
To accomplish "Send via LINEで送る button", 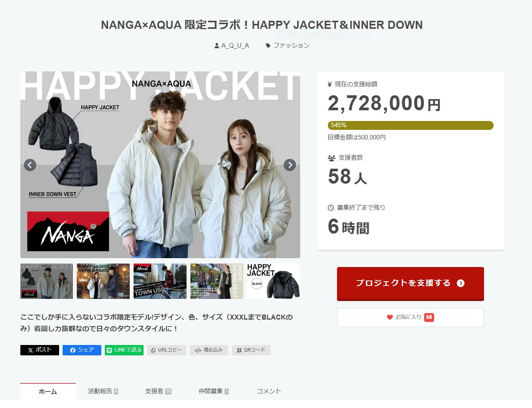I will (124, 350).
